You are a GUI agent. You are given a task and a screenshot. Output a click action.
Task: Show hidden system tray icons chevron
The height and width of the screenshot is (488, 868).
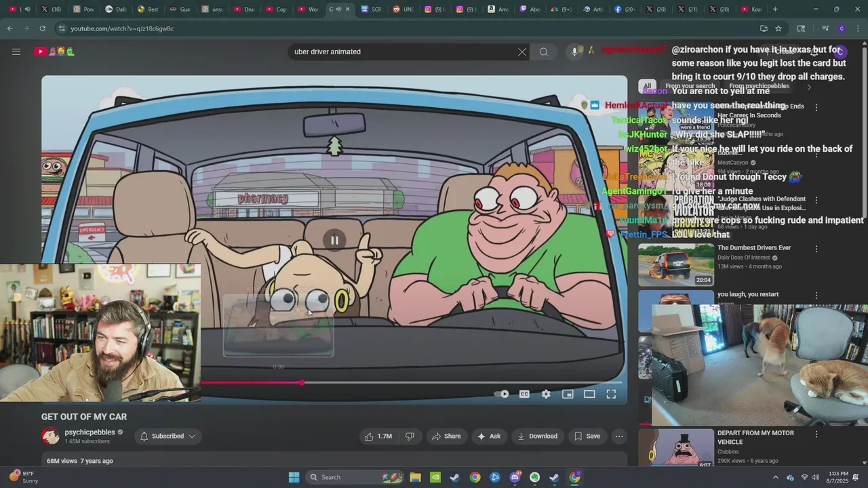pyautogui.click(x=776, y=477)
